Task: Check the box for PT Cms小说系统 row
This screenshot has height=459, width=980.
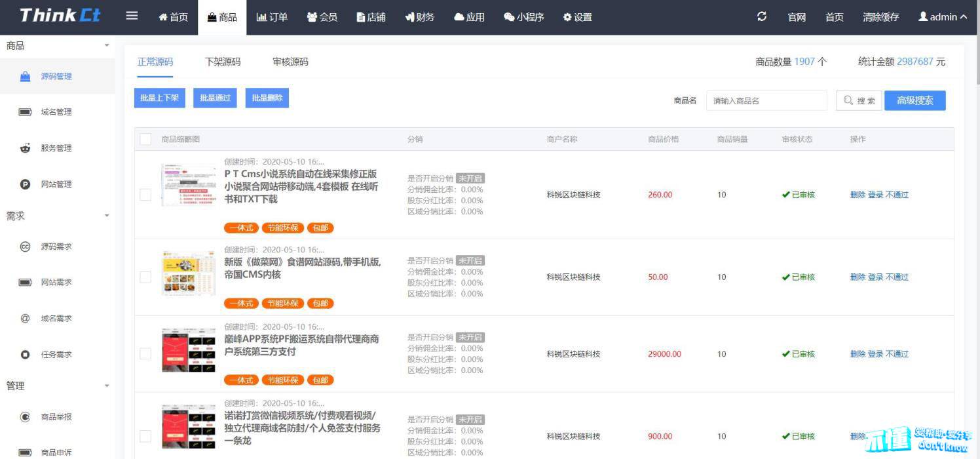Action: pyautogui.click(x=145, y=195)
